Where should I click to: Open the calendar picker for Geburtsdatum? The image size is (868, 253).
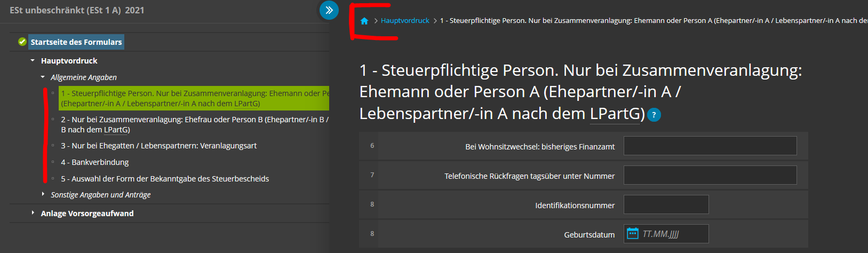coord(633,234)
